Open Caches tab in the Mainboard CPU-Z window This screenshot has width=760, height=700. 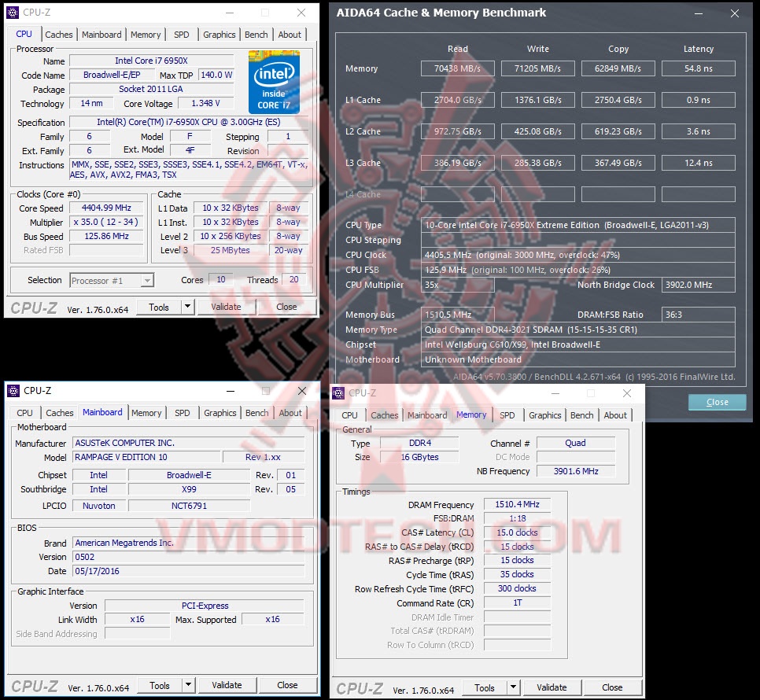60,413
